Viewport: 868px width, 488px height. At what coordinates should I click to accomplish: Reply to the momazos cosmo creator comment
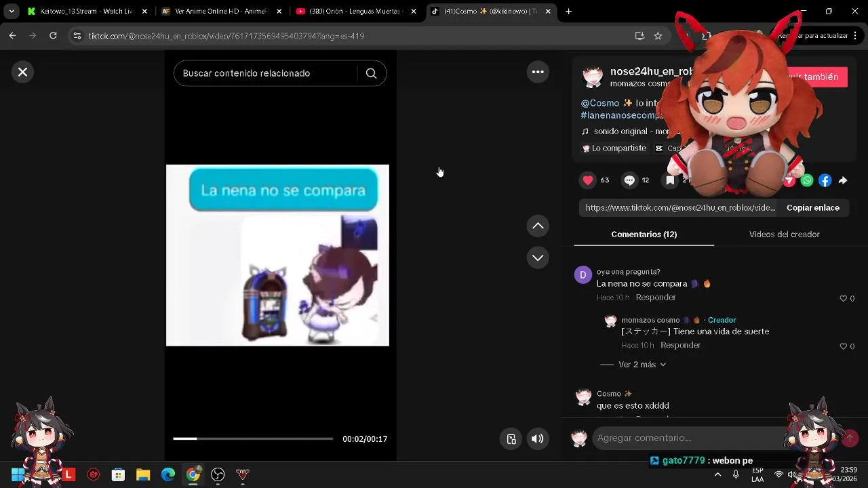point(680,345)
